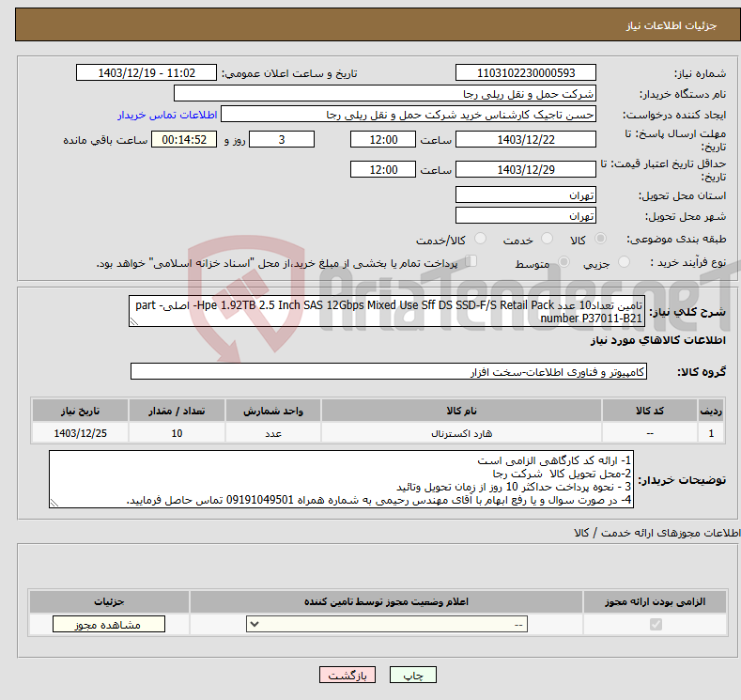Click the need date cell 1403/12/25

81,433
